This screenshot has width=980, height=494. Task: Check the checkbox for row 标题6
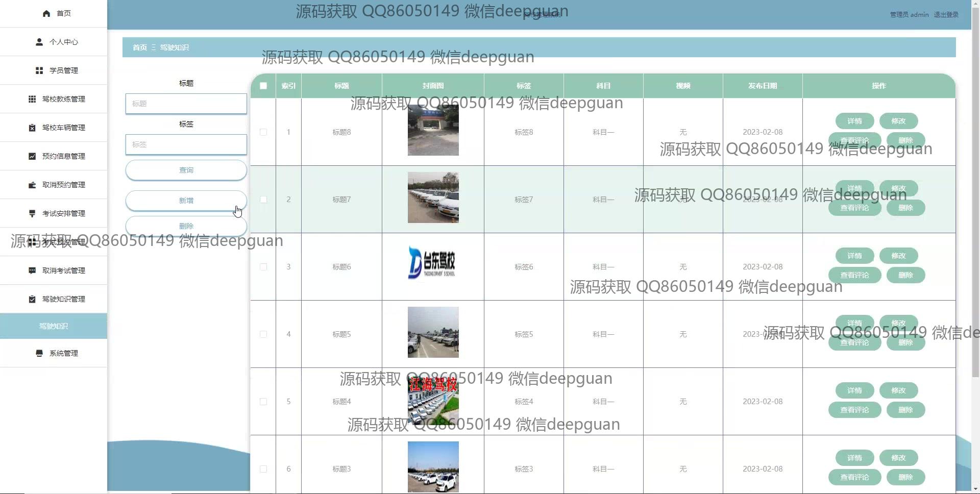point(263,267)
